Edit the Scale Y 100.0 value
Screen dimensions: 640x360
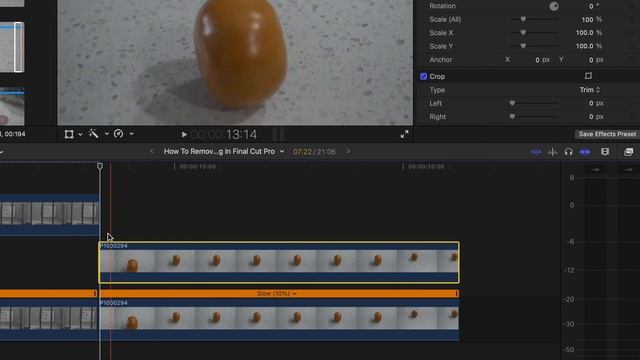[x=584, y=46]
